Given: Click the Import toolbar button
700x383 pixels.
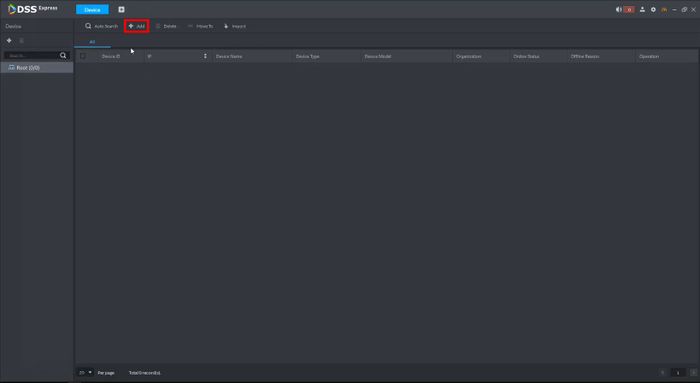Looking at the screenshot, I should (x=235, y=26).
